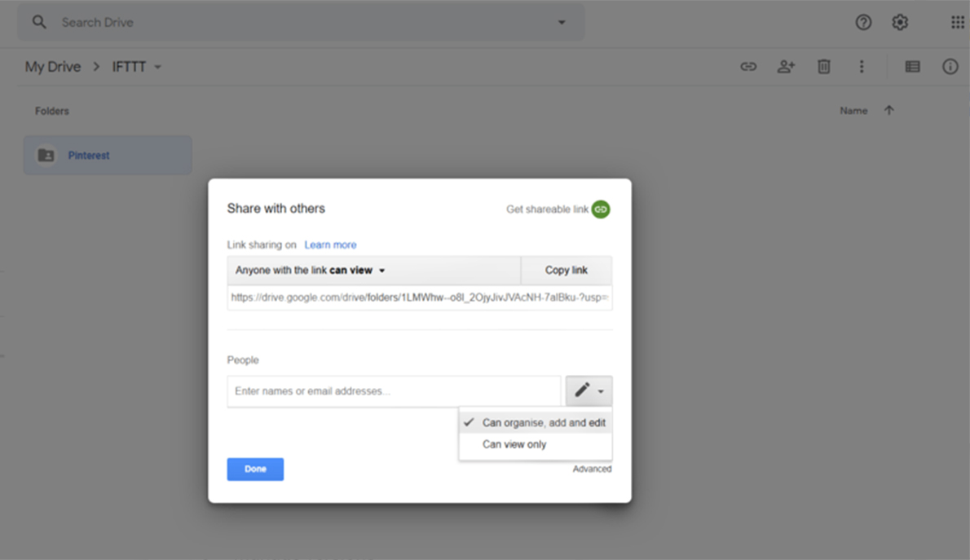This screenshot has width=970, height=560.
Task: Select Can view only option
Action: point(535,444)
